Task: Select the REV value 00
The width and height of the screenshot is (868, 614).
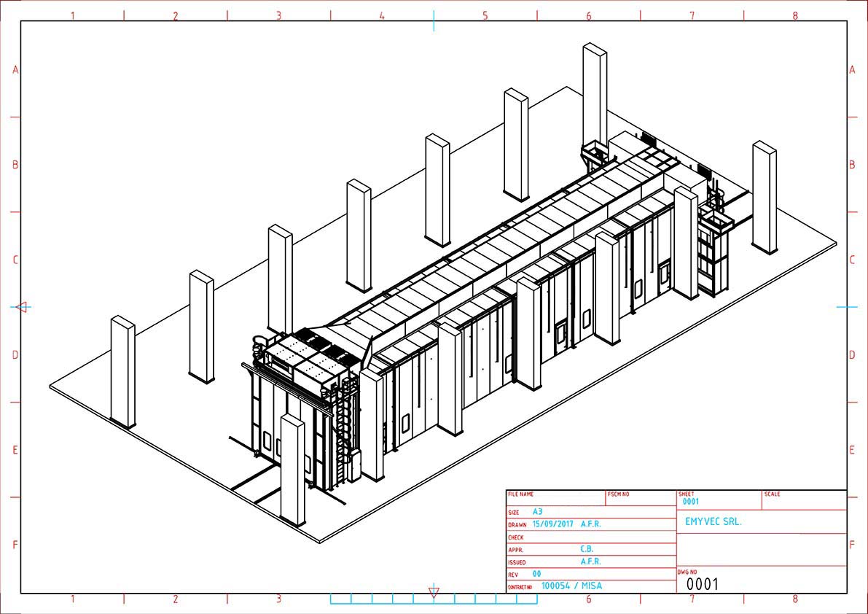Action: (x=537, y=574)
